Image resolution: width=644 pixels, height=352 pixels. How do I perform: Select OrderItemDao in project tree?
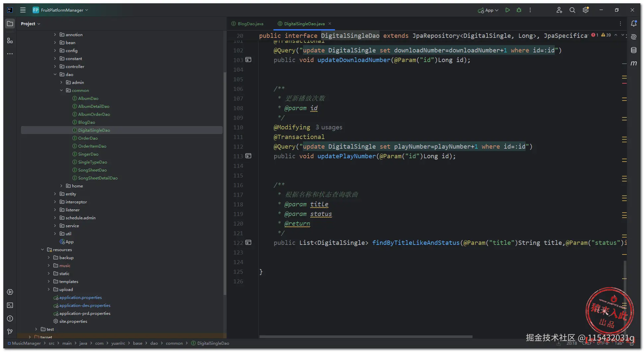[x=92, y=146]
